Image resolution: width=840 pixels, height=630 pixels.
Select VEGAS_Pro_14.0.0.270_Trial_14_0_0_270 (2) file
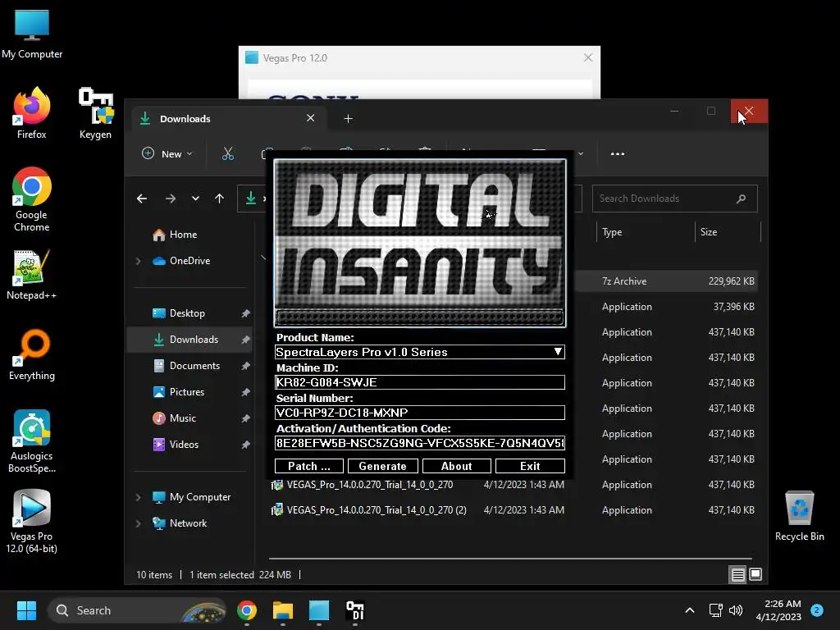pyautogui.click(x=376, y=510)
